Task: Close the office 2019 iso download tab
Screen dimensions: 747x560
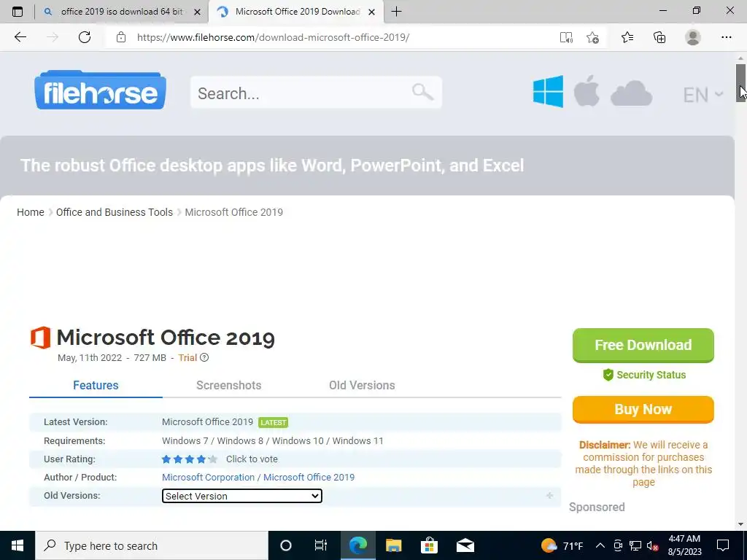Action: click(x=197, y=12)
